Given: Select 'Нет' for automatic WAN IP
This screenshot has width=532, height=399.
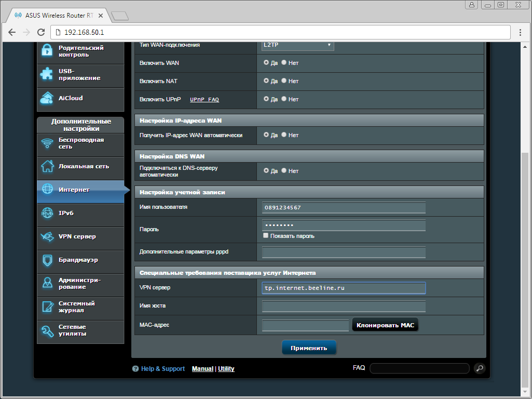Looking at the screenshot, I should pos(284,135).
